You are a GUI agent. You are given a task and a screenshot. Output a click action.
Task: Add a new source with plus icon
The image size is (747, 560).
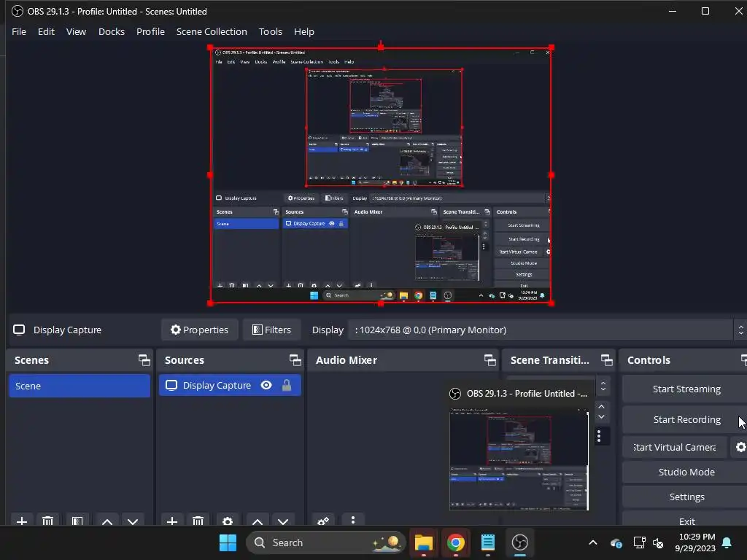click(x=172, y=521)
